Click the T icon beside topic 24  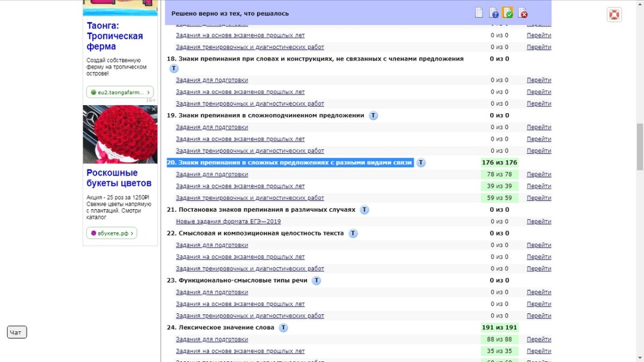click(283, 328)
